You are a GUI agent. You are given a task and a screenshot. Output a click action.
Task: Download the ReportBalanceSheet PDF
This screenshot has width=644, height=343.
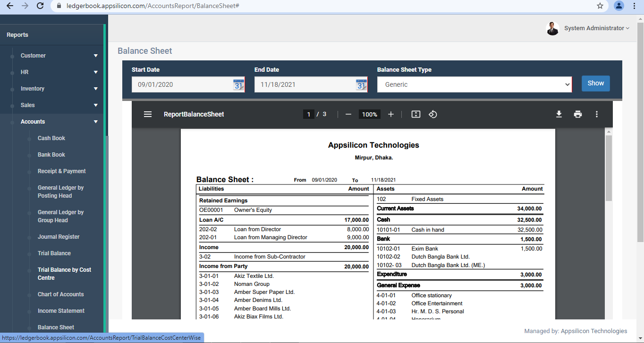(x=559, y=114)
